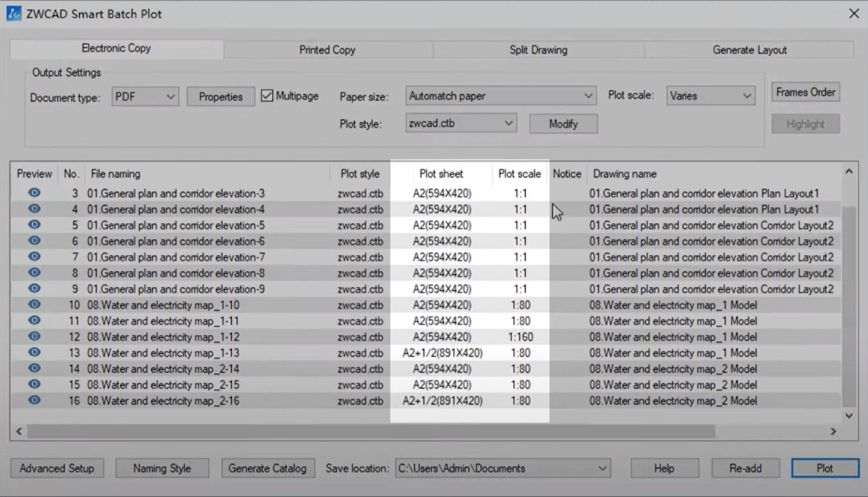Toggle the Multipage checkbox

pos(267,96)
